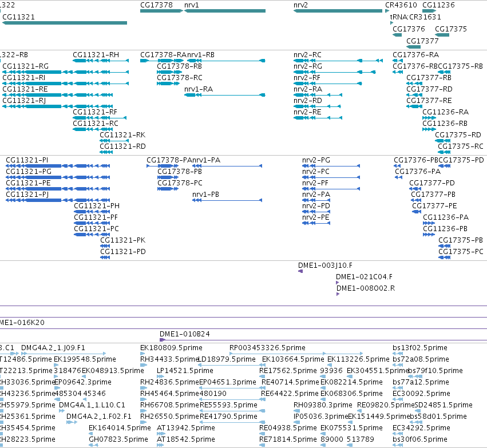Click transcript CG11321-RJ label

coord(24,101)
